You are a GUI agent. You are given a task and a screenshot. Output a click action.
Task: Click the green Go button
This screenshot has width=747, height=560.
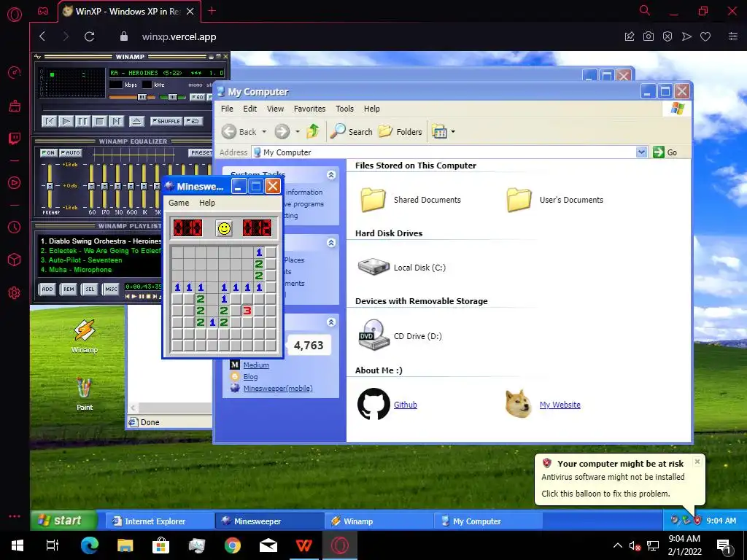click(665, 152)
